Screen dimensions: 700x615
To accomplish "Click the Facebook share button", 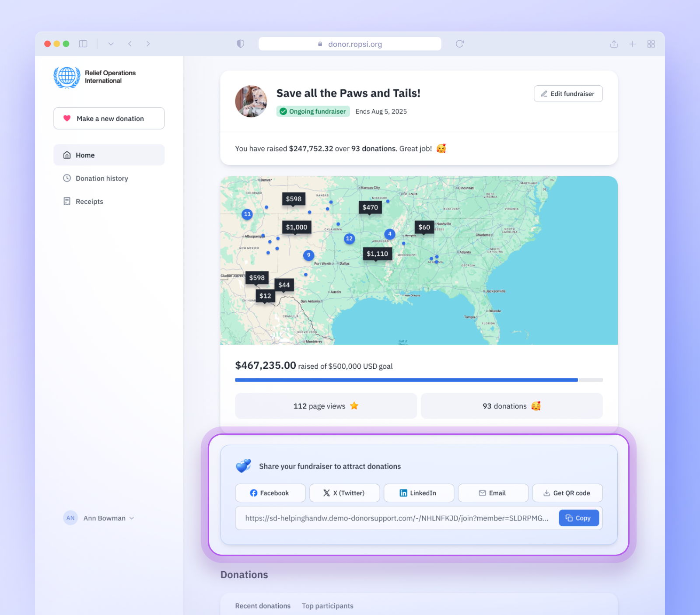I will click(x=270, y=493).
